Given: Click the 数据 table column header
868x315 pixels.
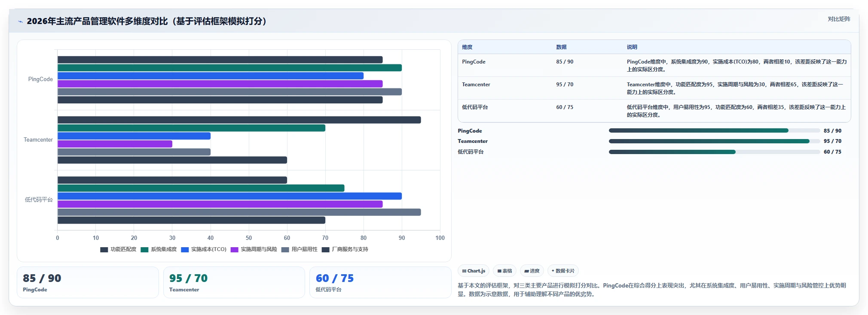Looking at the screenshot, I should tap(561, 47).
